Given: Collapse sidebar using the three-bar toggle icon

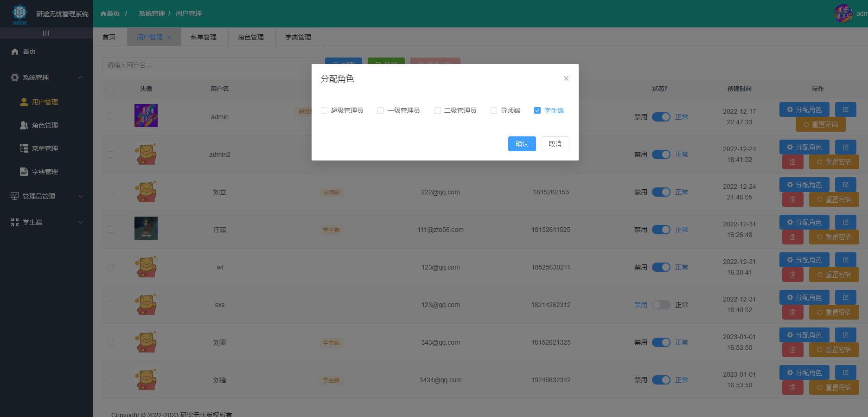Looking at the screenshot, I should pyautogui.click(x=46, y=33).
